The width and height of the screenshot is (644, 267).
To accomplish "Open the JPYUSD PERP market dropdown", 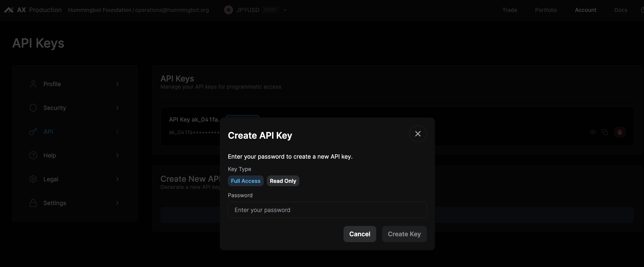I will tap(285, 10).
